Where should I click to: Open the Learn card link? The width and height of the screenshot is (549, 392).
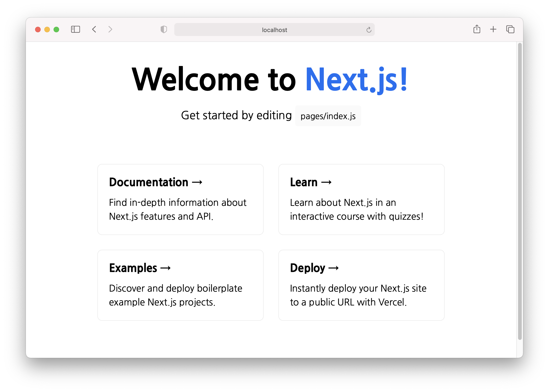coord(361,199)
